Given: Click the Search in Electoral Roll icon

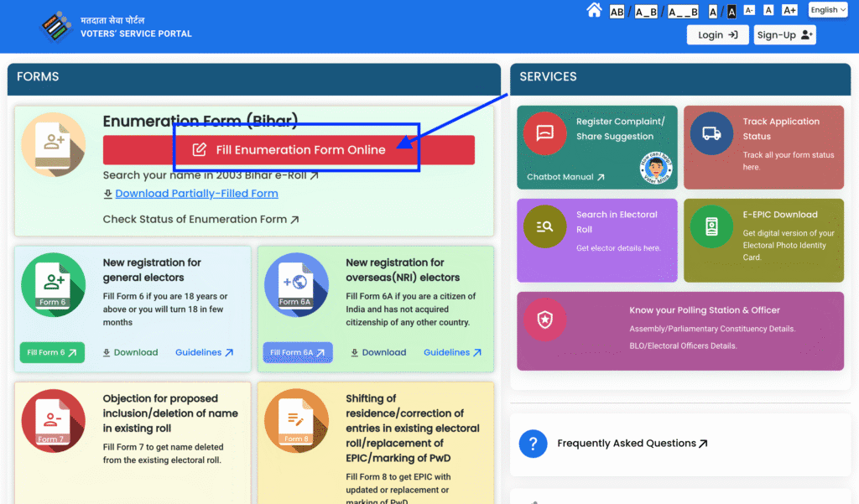Looking at the screenshot, I should pyautogui.click(x=544, y=226).
